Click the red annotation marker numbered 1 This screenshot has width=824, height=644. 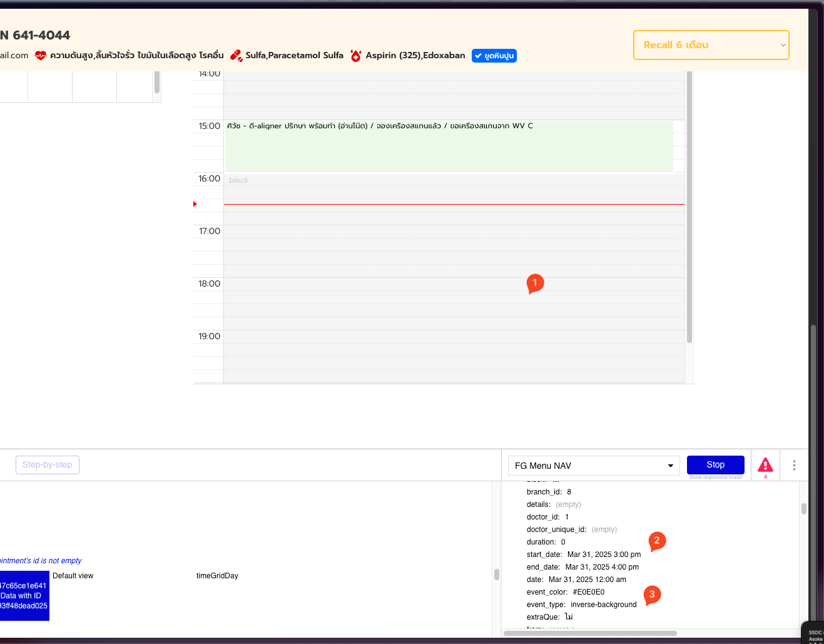pos(535,284)
